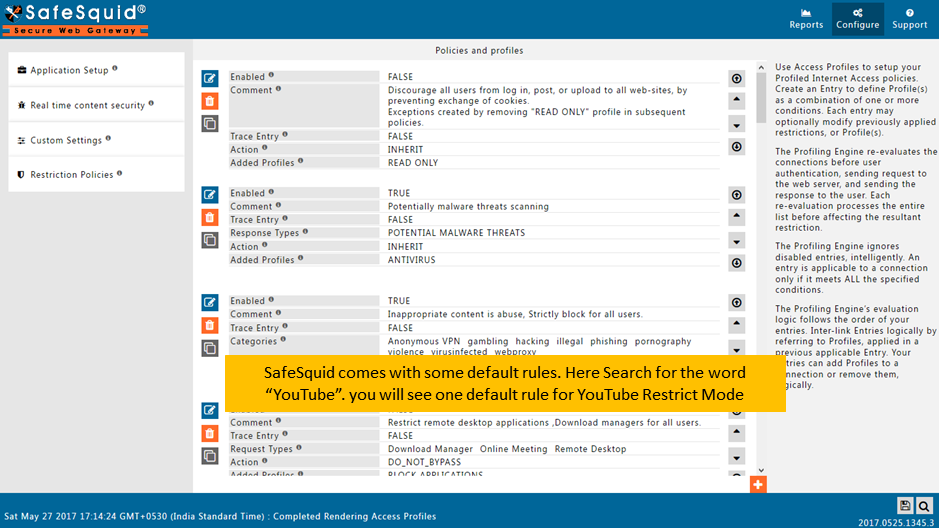
Task: Delete the ANTIVIRUS malware scanning entry
Action: click(210, 217)
